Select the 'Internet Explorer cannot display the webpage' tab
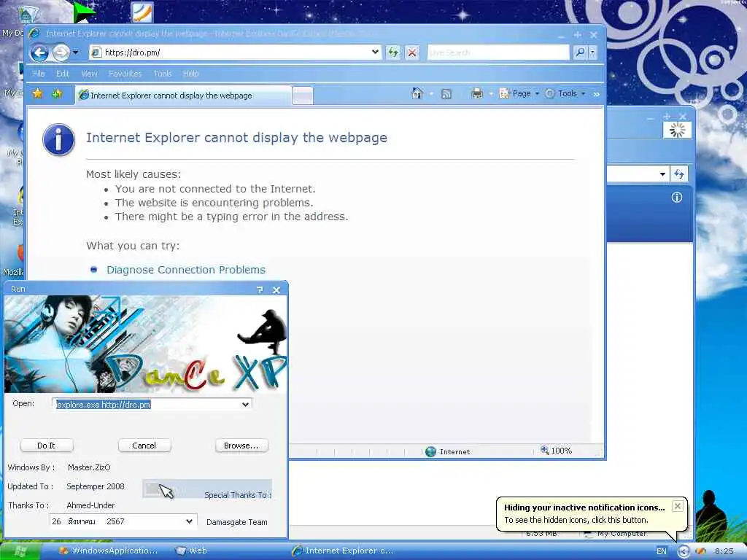Image resolution: width=747 pixels, height=560 pixels. pos(183,96)
